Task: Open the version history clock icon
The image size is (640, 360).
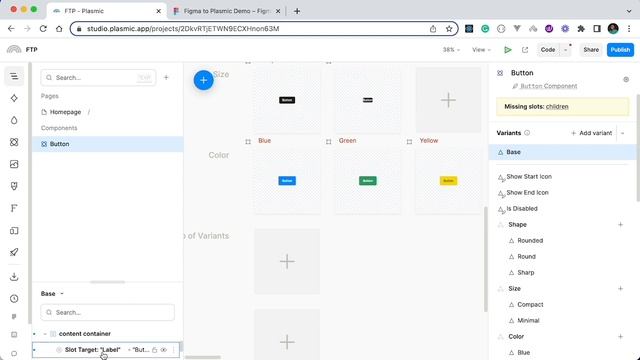Action: click(14, 299)
